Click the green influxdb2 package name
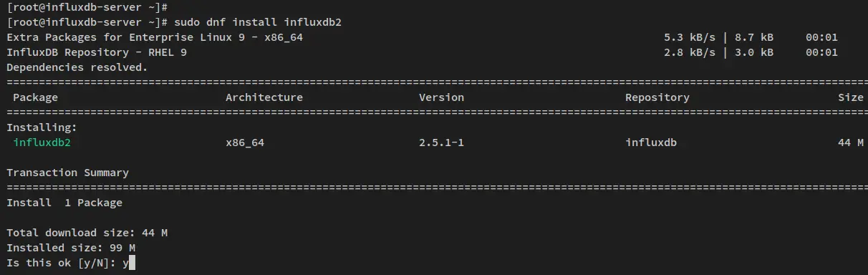This screenshot has width=868, height=275. (x=42, y=143)
